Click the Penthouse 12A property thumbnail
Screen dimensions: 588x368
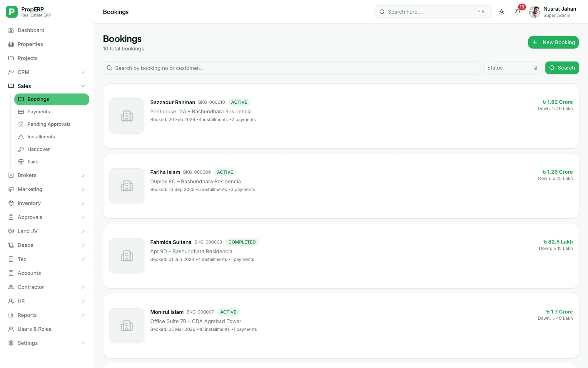point(127,116)
